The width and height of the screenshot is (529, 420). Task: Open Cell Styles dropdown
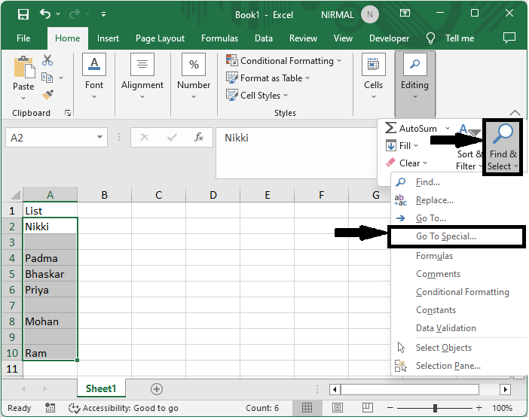[x=257, y=96]
